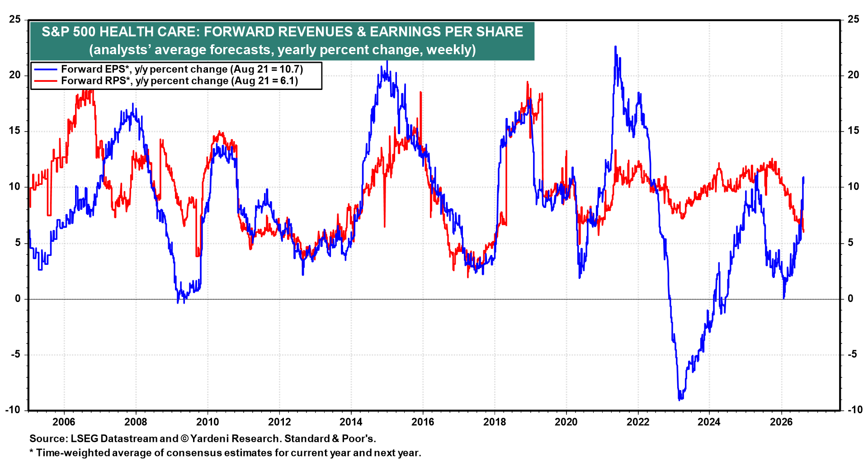
Task: Click the 2020 x-axis label
Action: pyautogui.click(x=566, y=422)
